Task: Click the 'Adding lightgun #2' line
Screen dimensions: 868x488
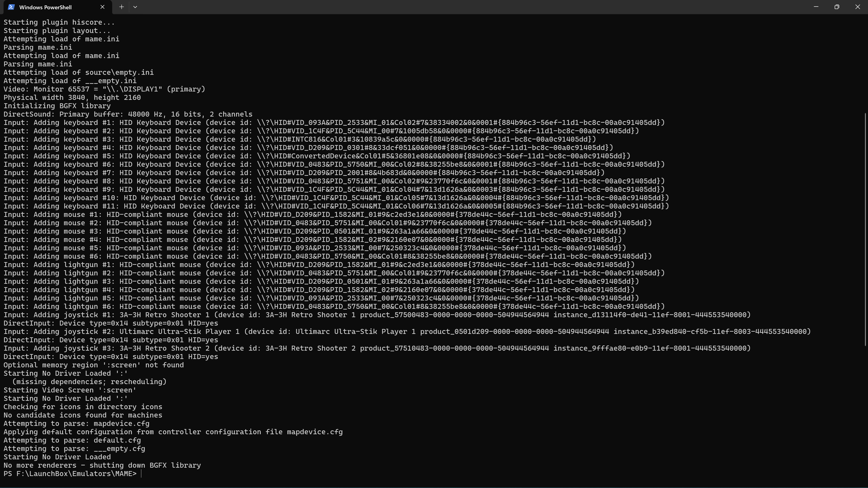Action: click(x=334, y=273)
